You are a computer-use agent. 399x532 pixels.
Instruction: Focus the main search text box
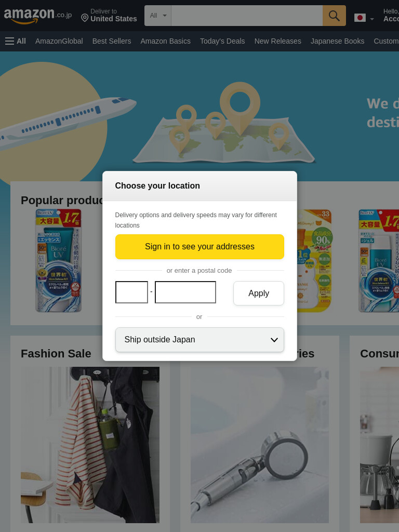pyautogui.click(x=247, y=16)
